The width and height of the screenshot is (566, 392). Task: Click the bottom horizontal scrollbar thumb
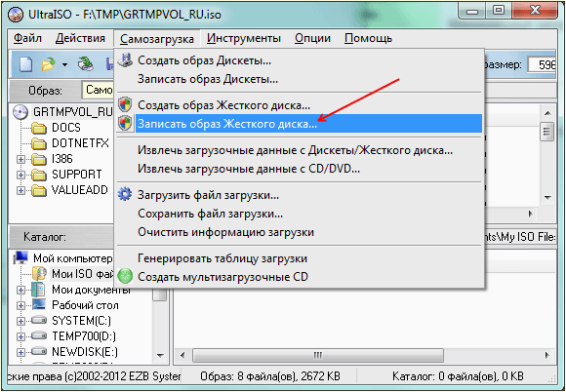click(x=318, y=355)
